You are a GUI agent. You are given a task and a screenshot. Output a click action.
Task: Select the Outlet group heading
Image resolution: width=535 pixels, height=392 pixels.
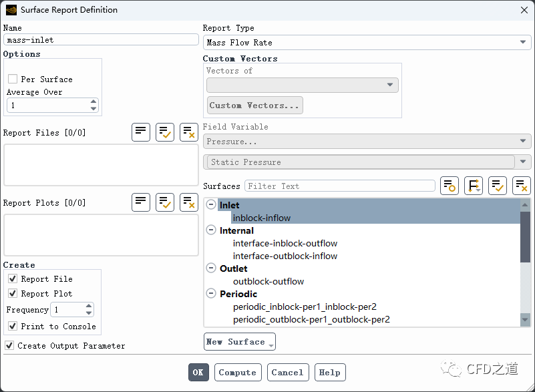[233, 268]
